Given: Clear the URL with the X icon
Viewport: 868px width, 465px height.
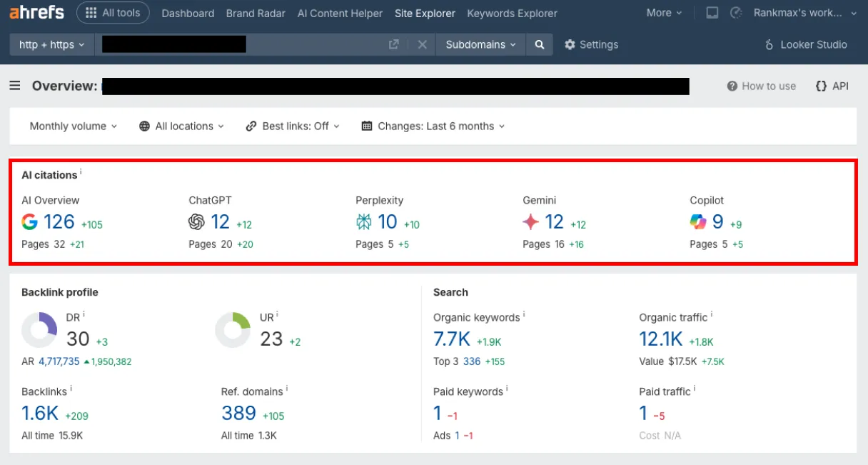Looking at the screenshot, I should (422, 44).
